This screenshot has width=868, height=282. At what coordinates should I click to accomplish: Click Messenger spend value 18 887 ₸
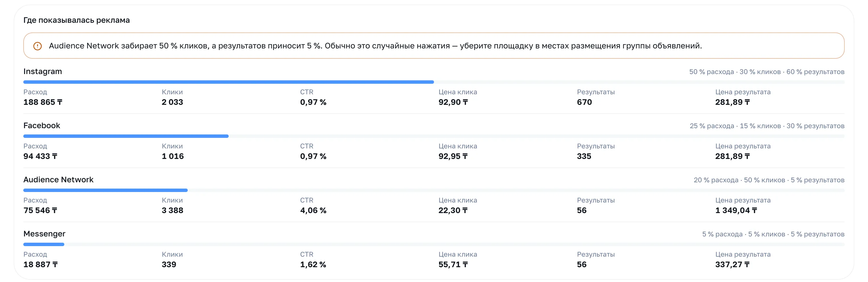tap(40, 264)
